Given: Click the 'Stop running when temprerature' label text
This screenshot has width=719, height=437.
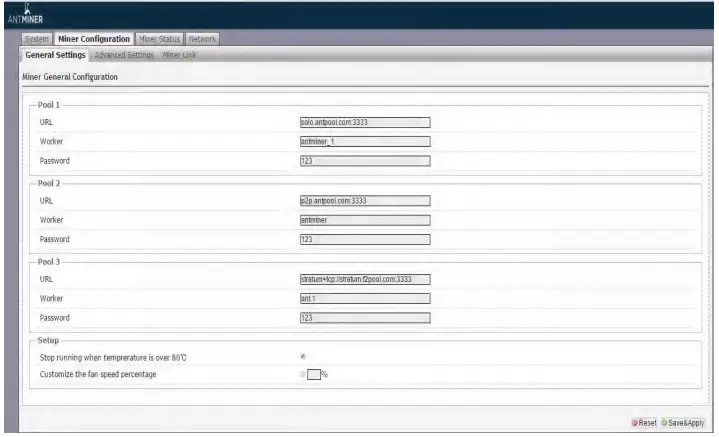Looking at the screenshot, I should click(x=113, y=357).
